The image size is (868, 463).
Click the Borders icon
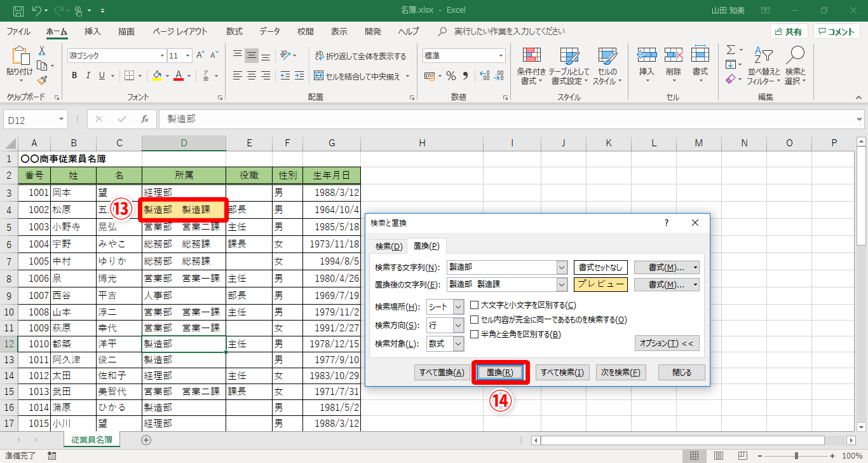pyautogui.click(x=128, y=76)
